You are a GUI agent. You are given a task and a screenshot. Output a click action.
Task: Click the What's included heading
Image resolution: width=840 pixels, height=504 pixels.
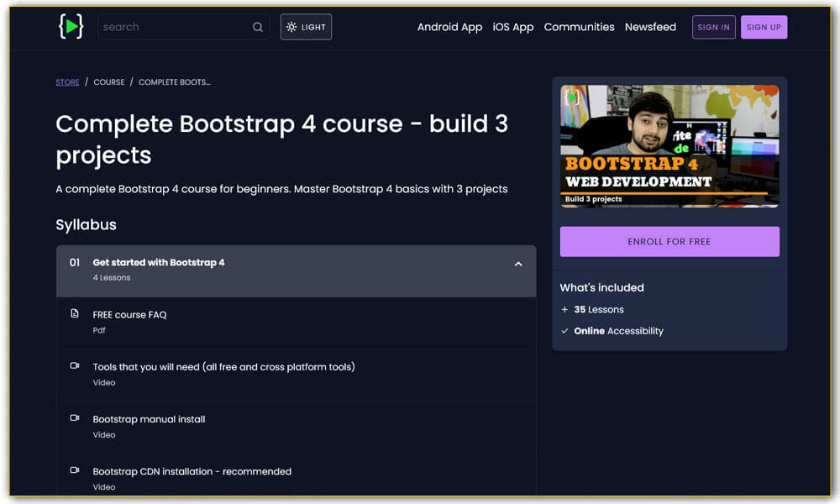pos(602,287)
